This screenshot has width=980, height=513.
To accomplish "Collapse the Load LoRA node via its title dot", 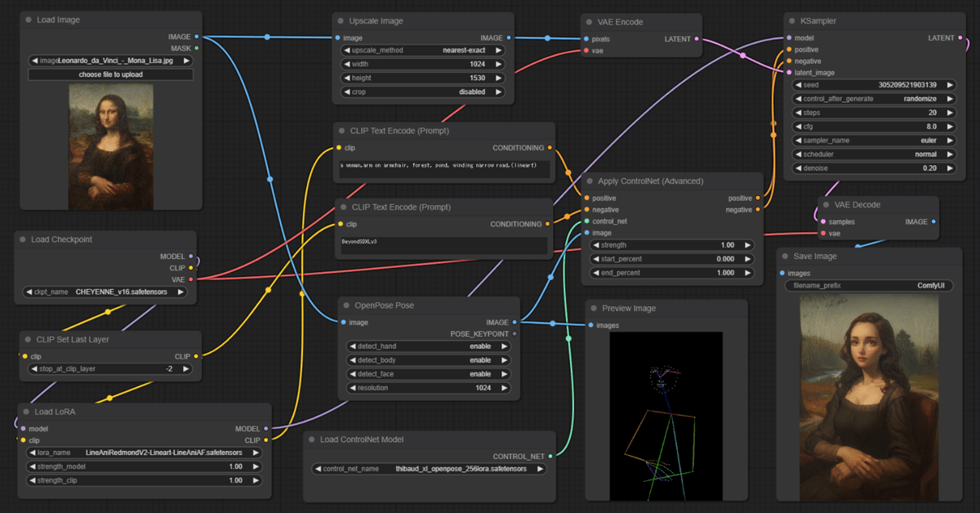I will click(27, 412).
